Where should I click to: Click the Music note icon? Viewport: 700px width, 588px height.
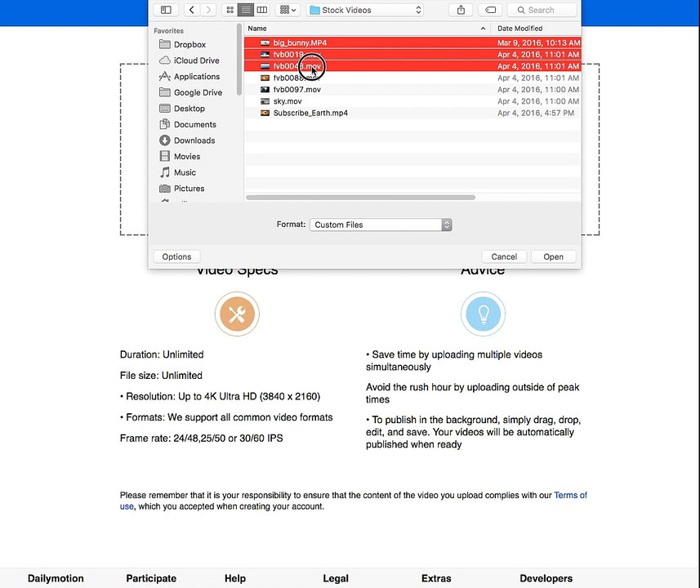click(165, 172)
